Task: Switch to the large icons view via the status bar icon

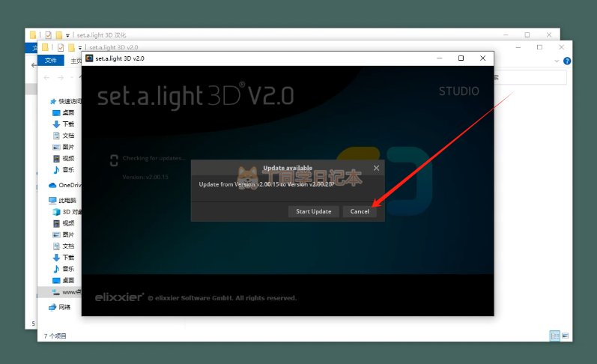Action: 566,336
